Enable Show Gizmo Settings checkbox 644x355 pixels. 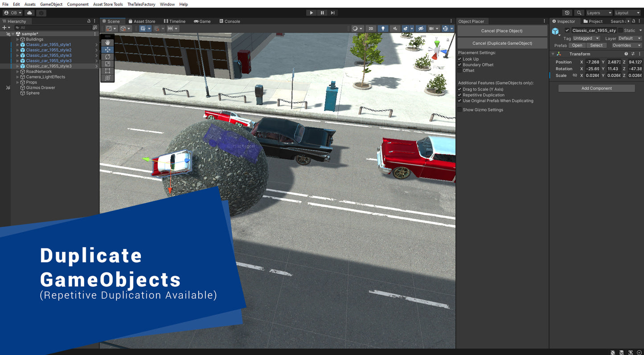[x=460, y=110]
